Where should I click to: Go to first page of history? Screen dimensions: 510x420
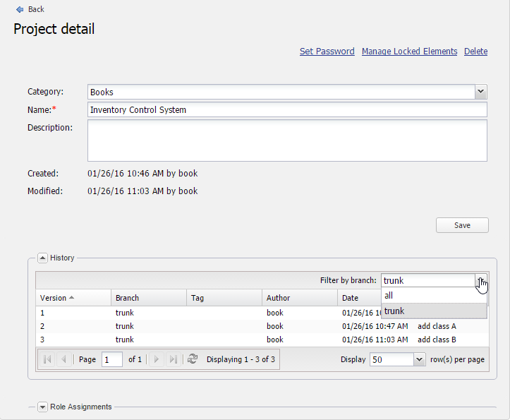(x=47, y=359)
